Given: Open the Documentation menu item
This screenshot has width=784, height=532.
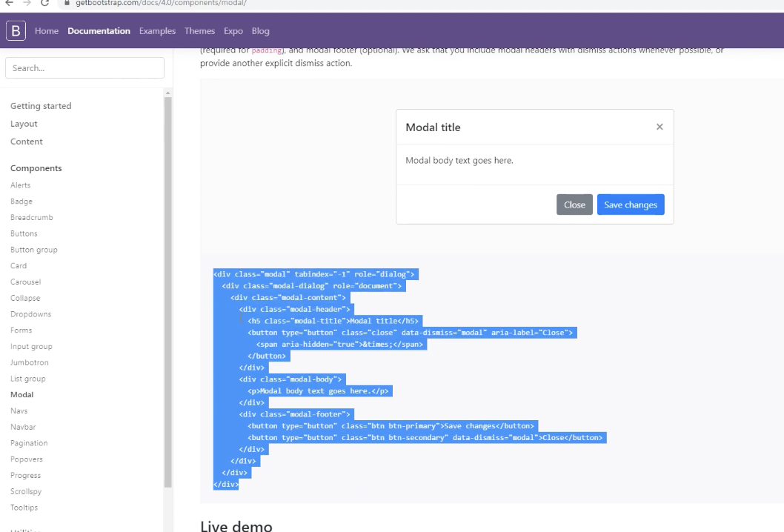Looking at the screenshot, I should 99,31.
